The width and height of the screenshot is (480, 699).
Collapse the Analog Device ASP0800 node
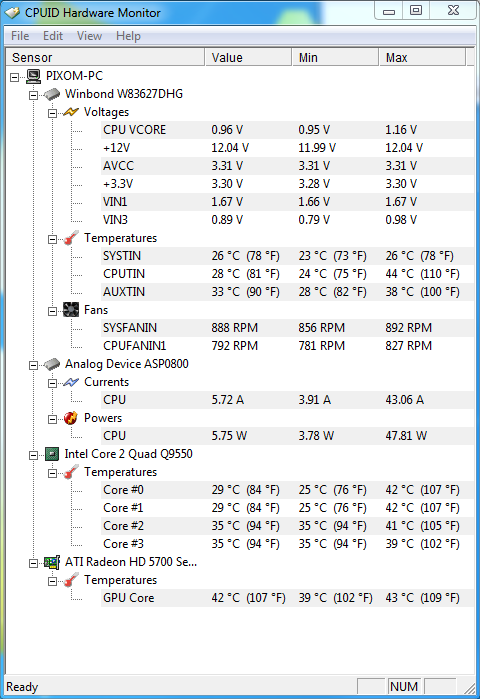33,365
